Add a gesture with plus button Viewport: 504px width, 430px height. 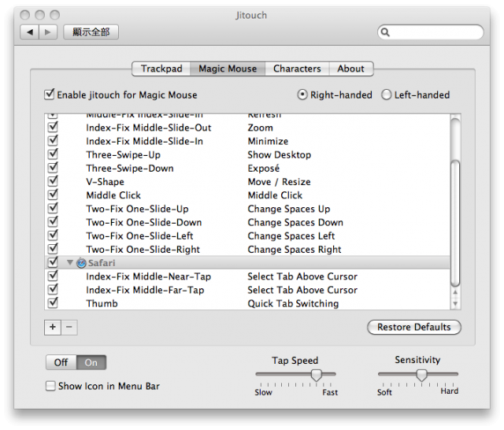tap(53, 328)
